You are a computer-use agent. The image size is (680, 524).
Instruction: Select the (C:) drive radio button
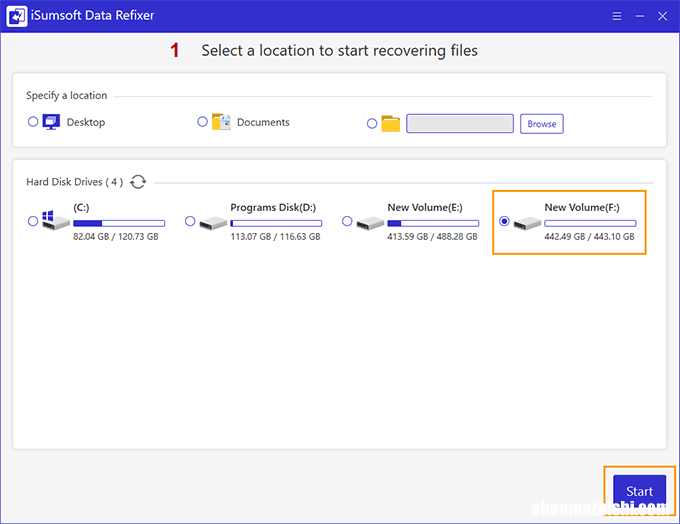(x=33, y=221)
